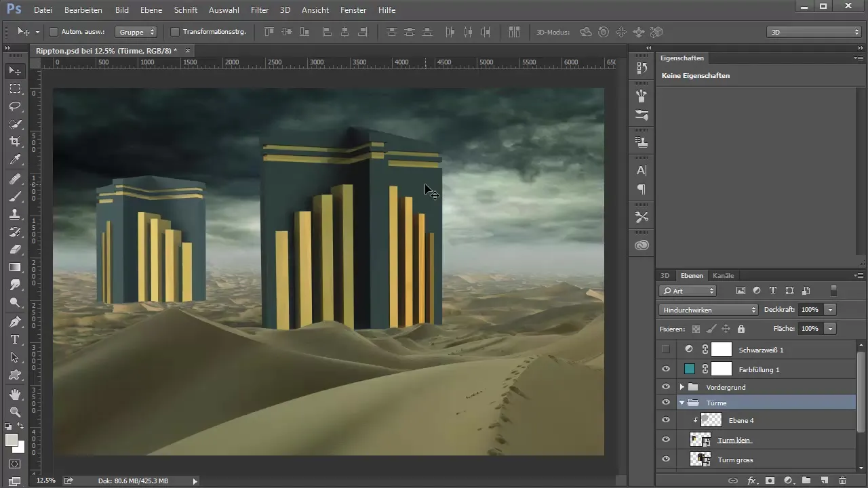
Task: Select the Crop tool
Action: (x=14, y=142)
